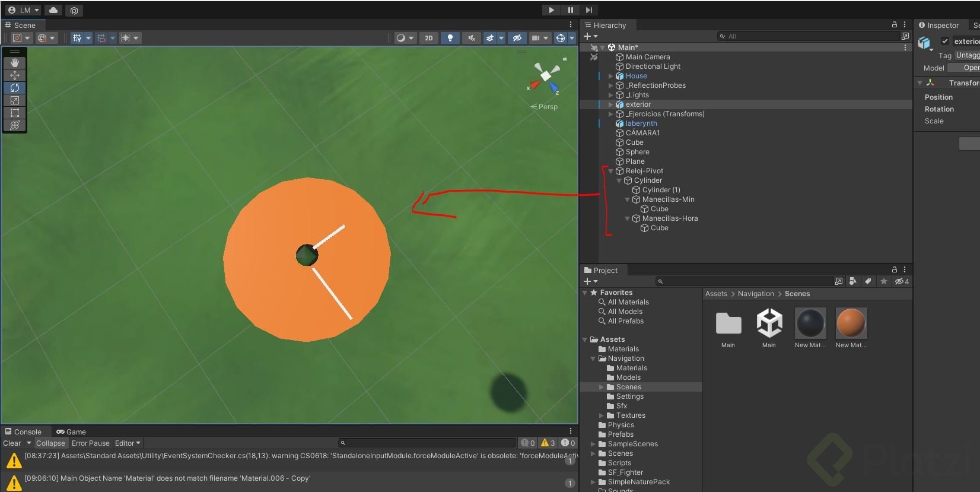Toggle scene audio mute button
Viewport: 980px width, 492px height.
pyautogui.click(x=472, y=38)
